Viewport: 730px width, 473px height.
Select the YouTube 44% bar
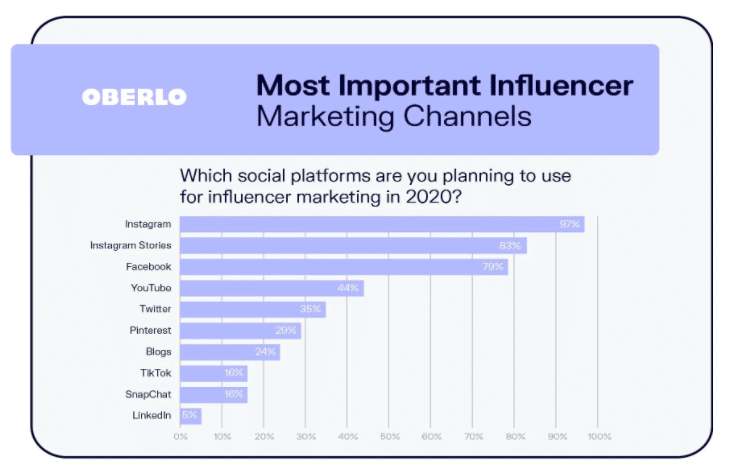[272, 288]
